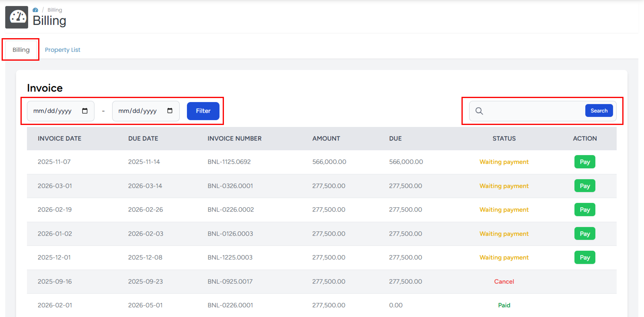Focus the start date mm/dd/yyyy field
Screen dimensions: 644x317
pyautogui.click(x=52, y=111)
